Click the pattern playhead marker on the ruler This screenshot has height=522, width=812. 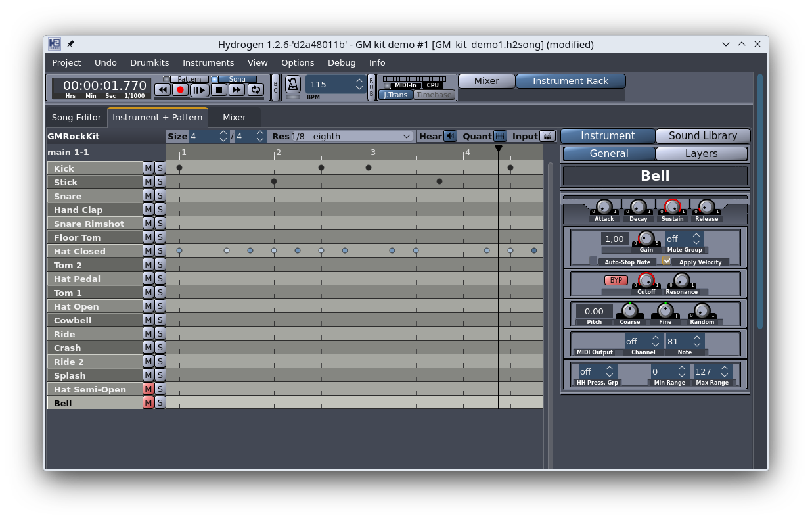[499, 149]
